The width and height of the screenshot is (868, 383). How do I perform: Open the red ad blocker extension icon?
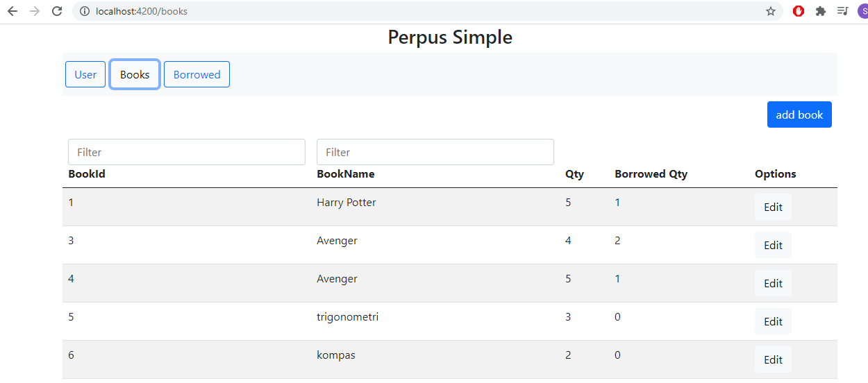(799, 11)
